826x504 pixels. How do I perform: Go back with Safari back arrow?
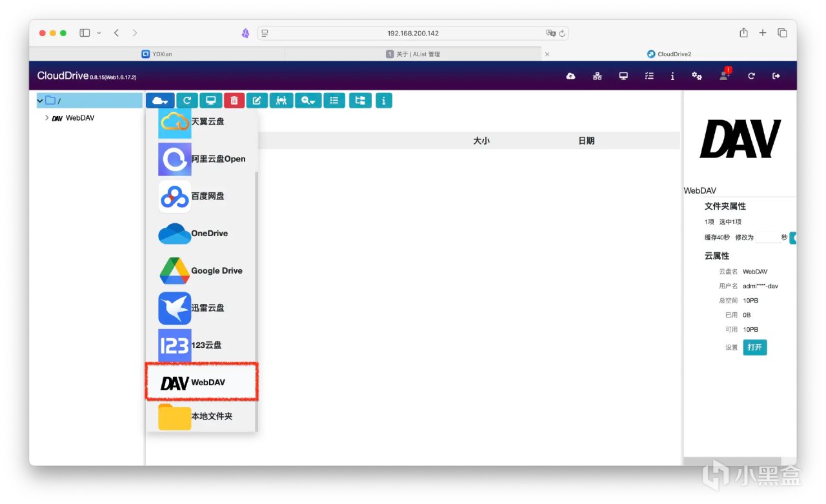pos(116,33)
